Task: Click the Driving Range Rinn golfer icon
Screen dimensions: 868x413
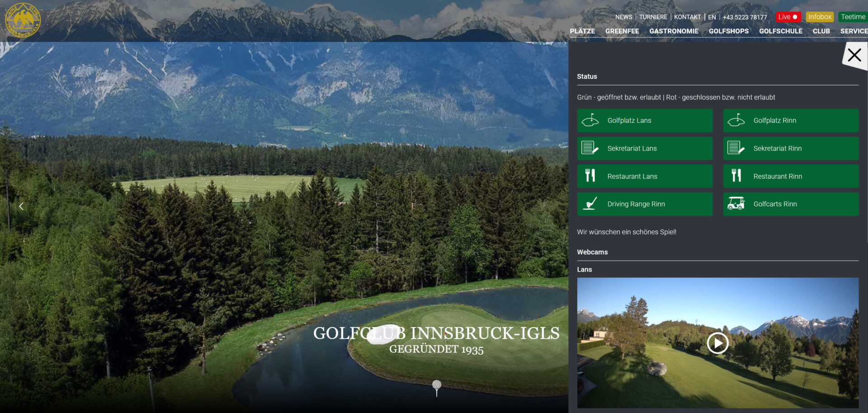Action: [590, 204]
